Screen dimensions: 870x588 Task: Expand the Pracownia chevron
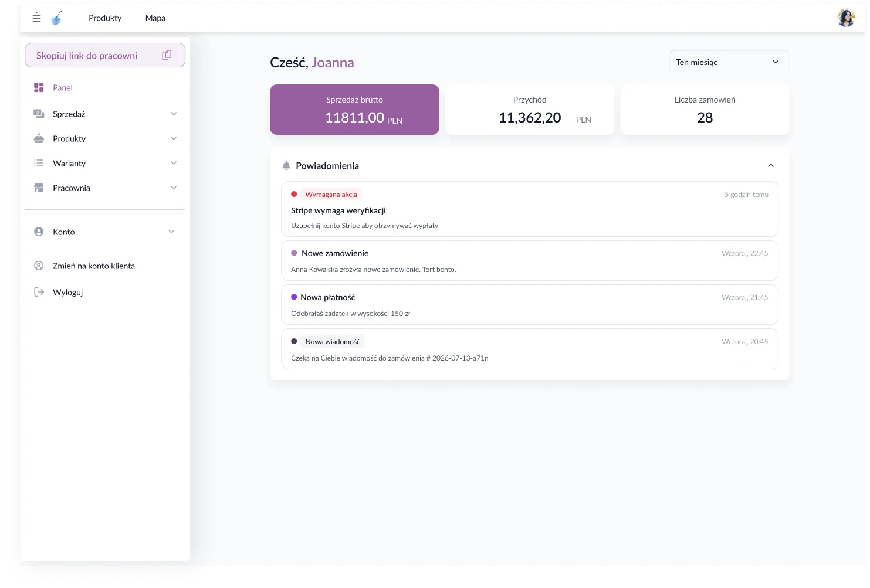[x=174, y=188]
